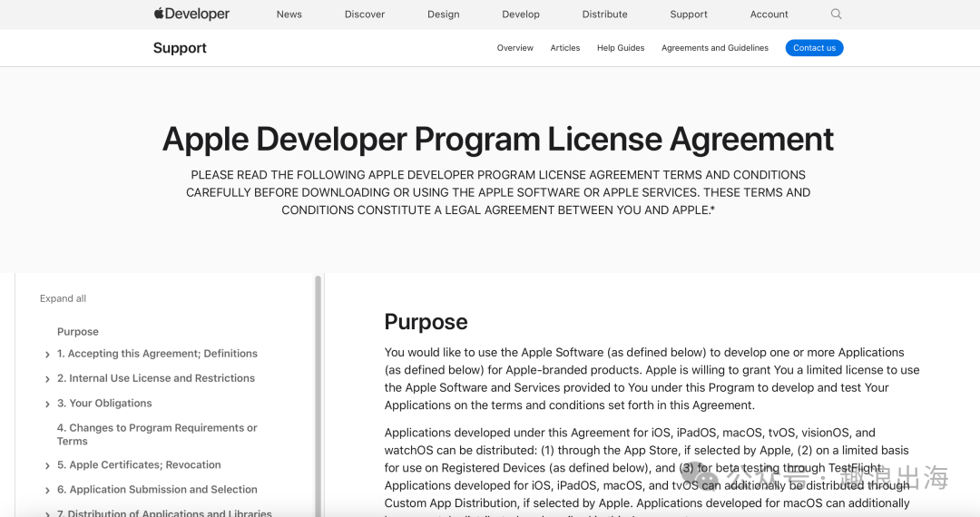The width and height of the screenshot is (980, 517).
Task: Select the Distribute menu item
Action: pos(604,15)
